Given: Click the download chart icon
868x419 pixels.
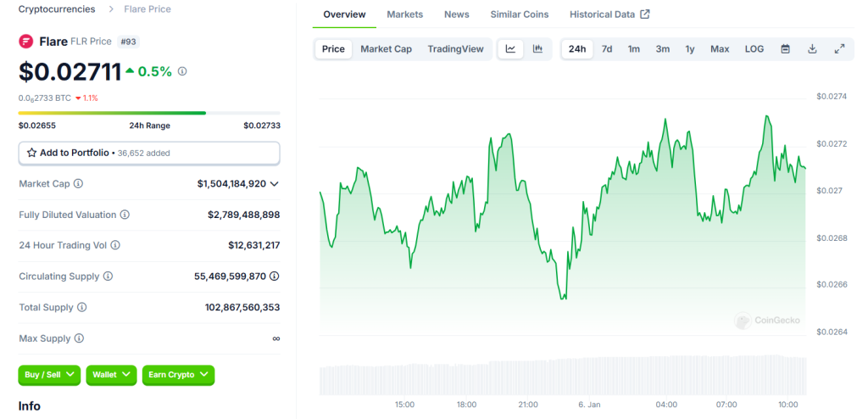Looking at the screenshot, I should pos(812,49).
